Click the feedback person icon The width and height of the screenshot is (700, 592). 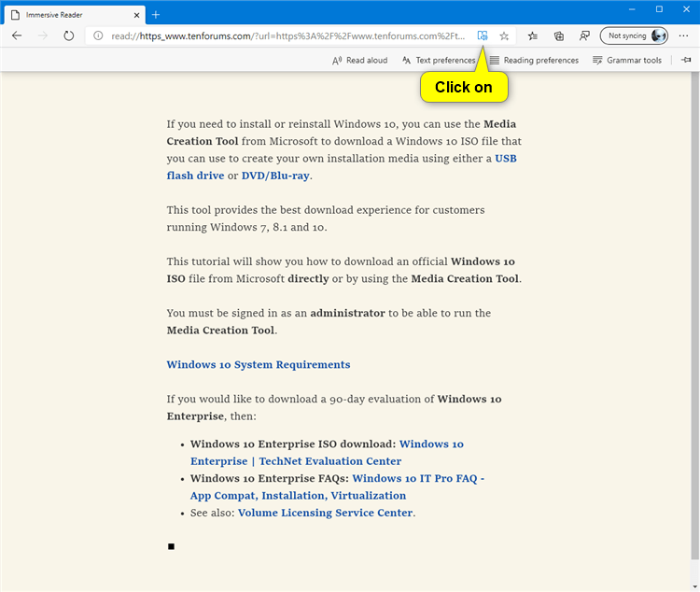tap(584, 35)
